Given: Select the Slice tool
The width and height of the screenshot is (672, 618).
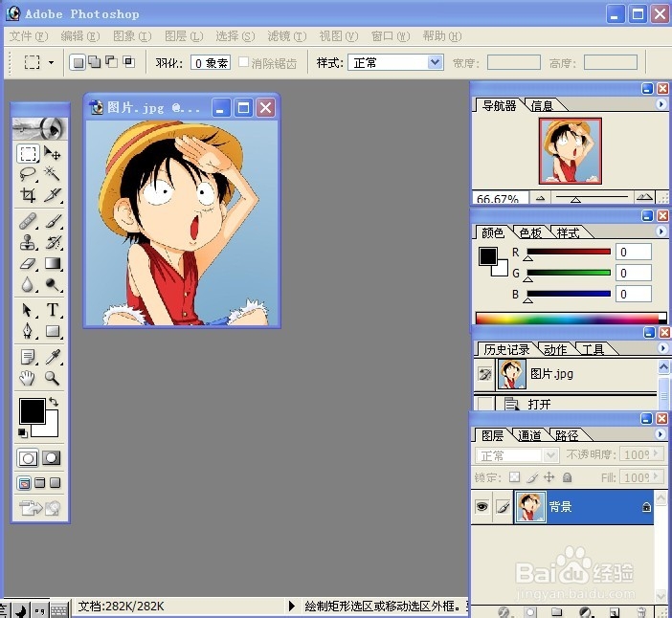Looking at the screenshot, I should [53, 195].
